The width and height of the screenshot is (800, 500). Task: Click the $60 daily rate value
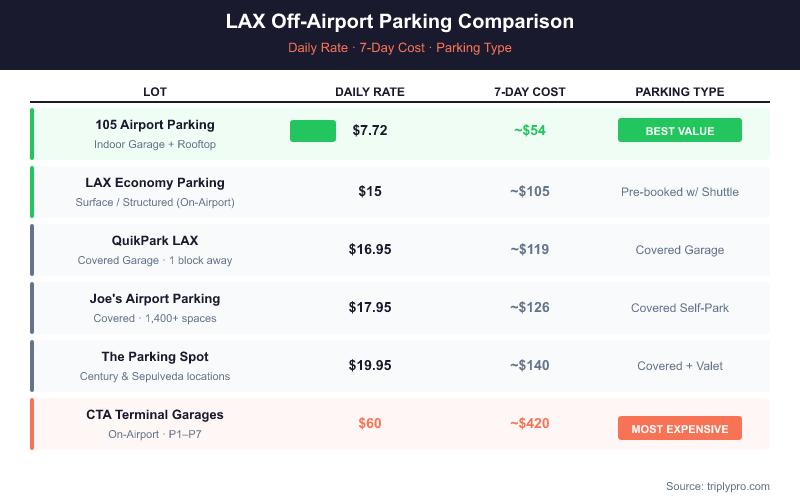point(370,424)
